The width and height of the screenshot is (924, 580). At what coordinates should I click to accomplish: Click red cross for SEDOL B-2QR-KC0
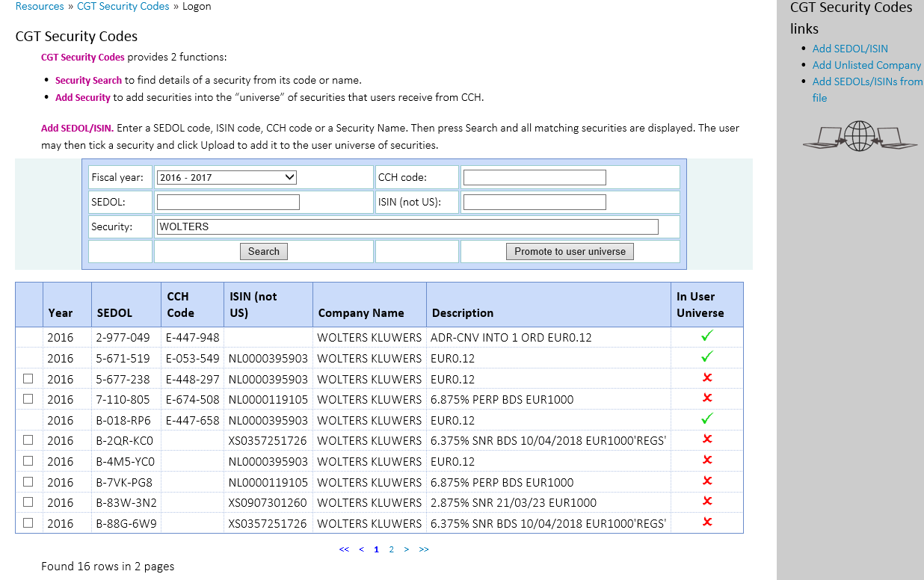(x=707, y=439)
